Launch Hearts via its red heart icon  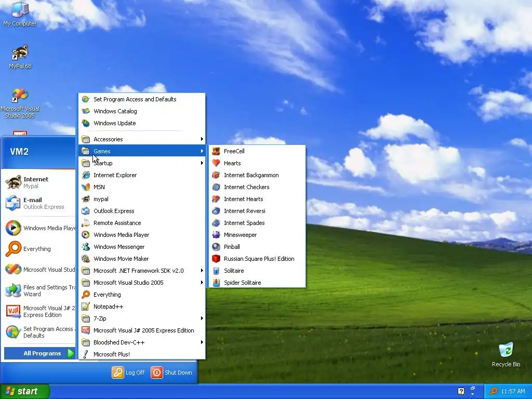click(216, 163)
